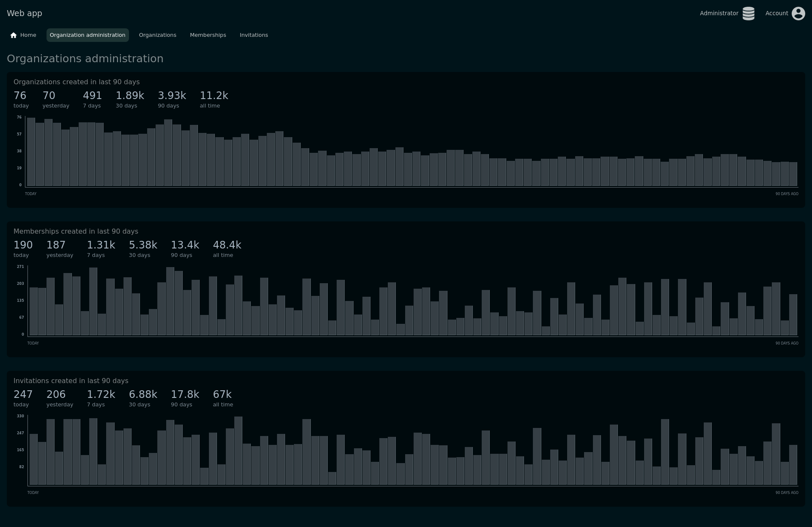Viewport: 812px width, 527px height.
Task: Click the Account user avatar icon
Action: click(798, 14)
